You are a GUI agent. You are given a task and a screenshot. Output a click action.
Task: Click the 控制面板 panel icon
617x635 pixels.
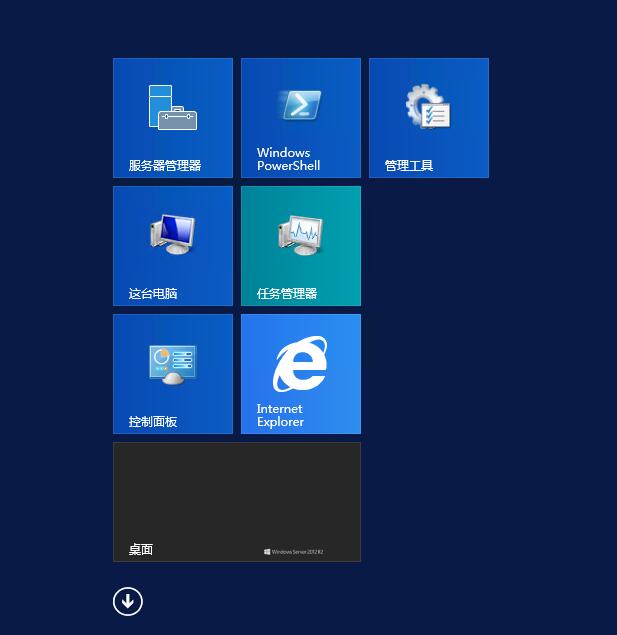(x=172, y=363)
